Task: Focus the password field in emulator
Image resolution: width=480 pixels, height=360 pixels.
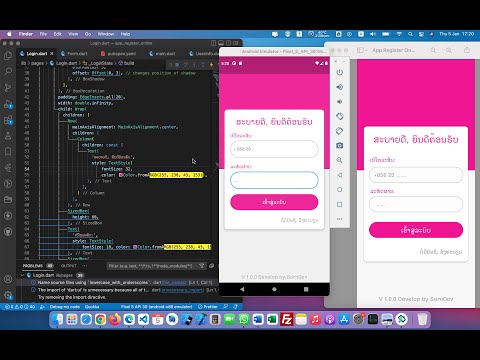Action: 274,180
